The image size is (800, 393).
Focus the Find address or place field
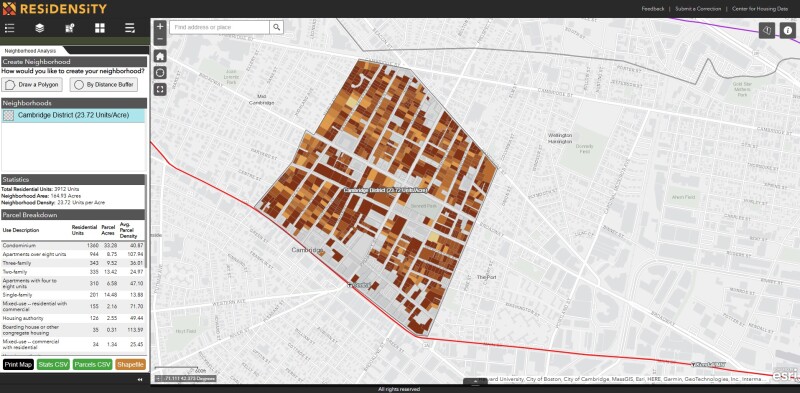click(x=220, y=27)
